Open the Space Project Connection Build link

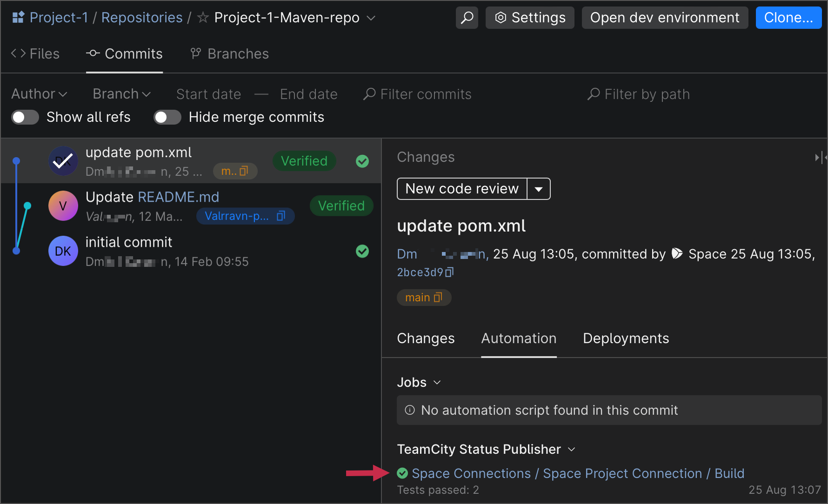pos(578,473)
